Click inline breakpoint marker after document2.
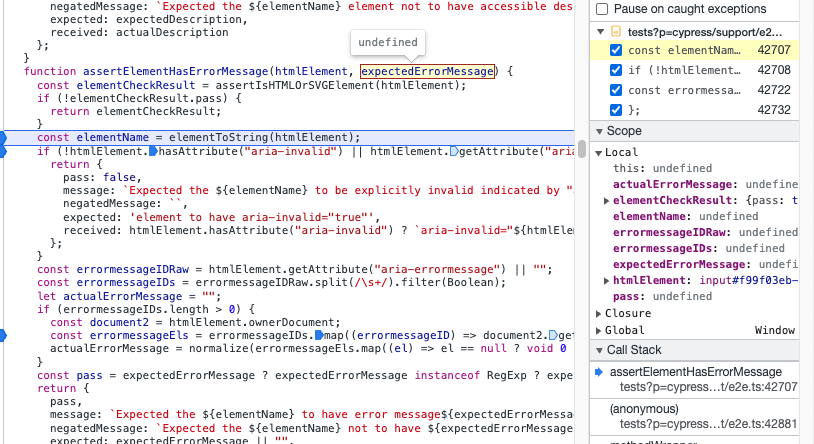This screenshot has width=814, height=444. tap(553, 335)
